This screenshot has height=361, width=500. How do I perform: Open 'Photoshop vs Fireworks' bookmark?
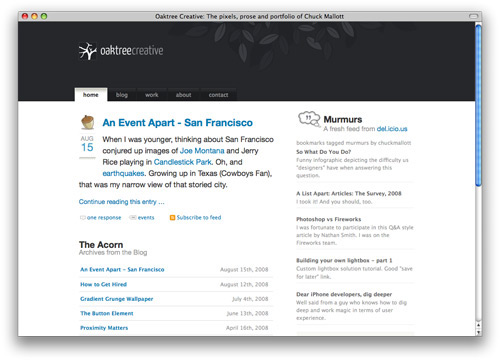[329, 219]
